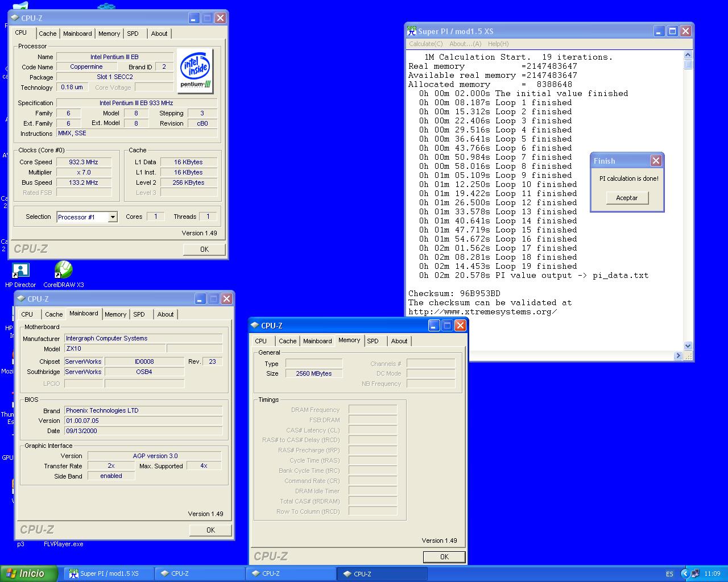Click the BIOS date 09/13/2000 field
The height and width of the screenshot is (582, 728).
coord(143,431)
